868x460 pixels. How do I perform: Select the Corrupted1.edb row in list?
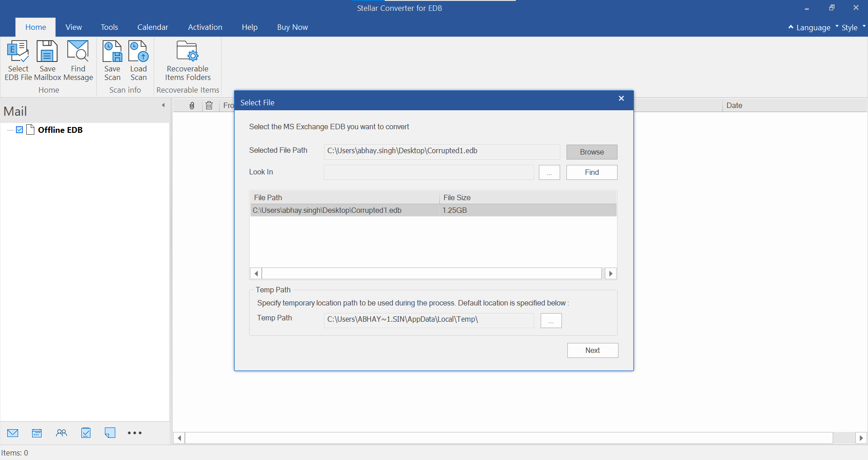pyautogui.click(x=433, y=210)
